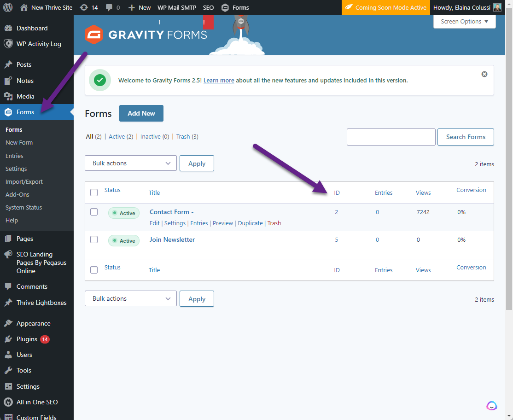Click the Forms sidebar Gravity icon
This screenshot has height=420, width=513.
pos(8,112)
